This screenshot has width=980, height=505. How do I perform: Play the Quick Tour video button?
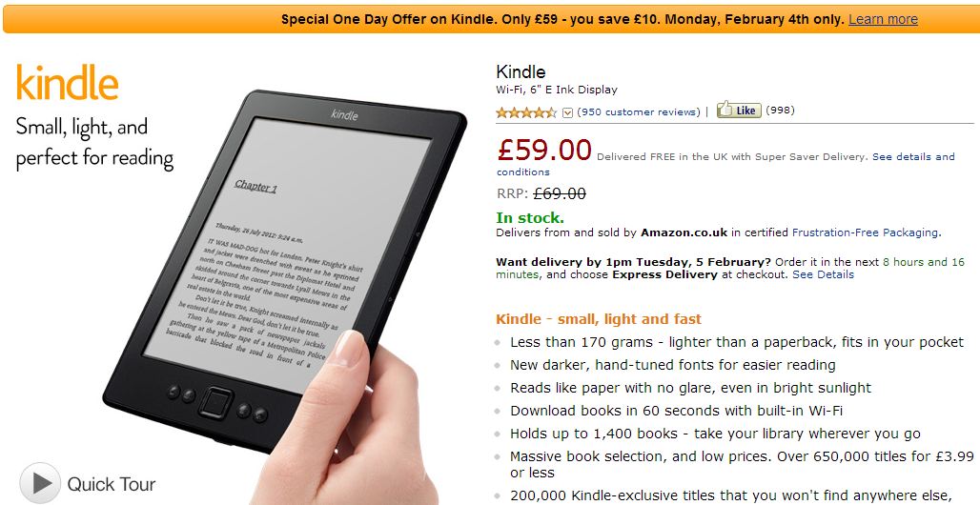(x=40, y=483)
